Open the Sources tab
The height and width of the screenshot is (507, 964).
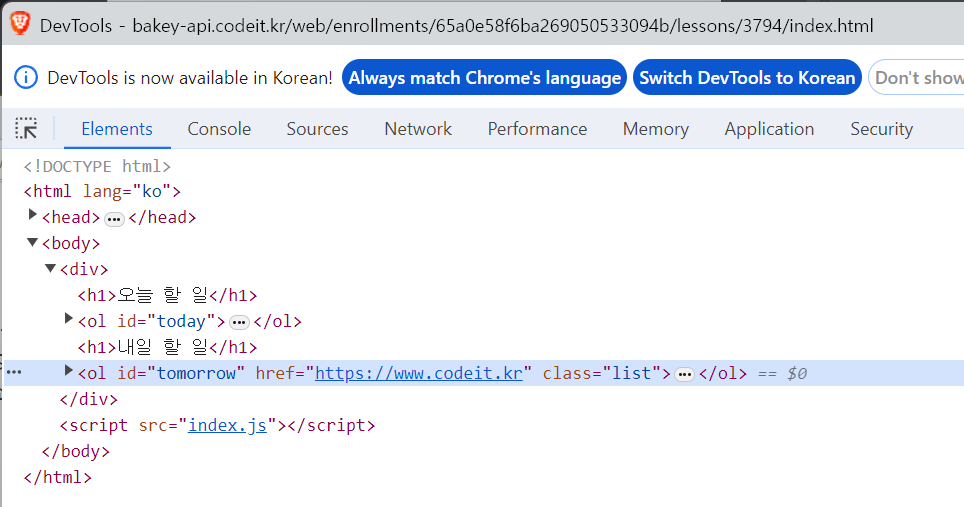pos(317,129)
